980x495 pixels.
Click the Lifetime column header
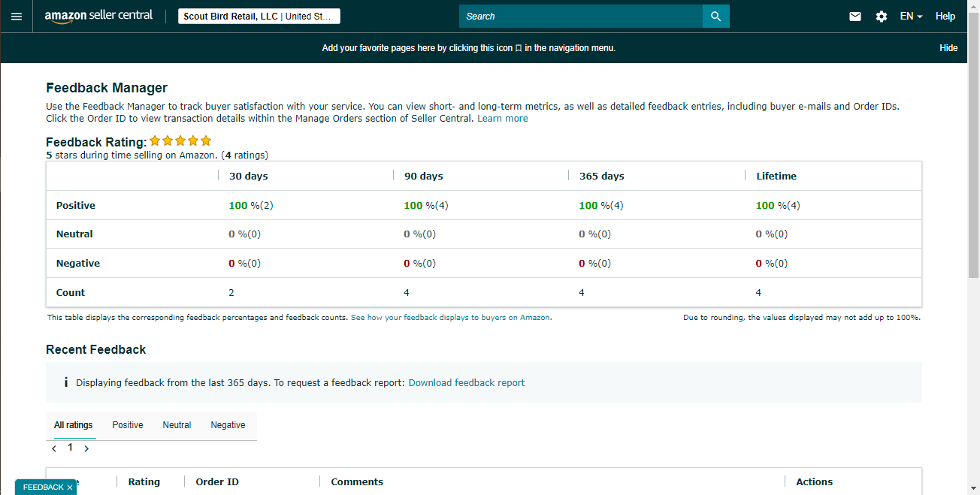[x=776, y=176]
